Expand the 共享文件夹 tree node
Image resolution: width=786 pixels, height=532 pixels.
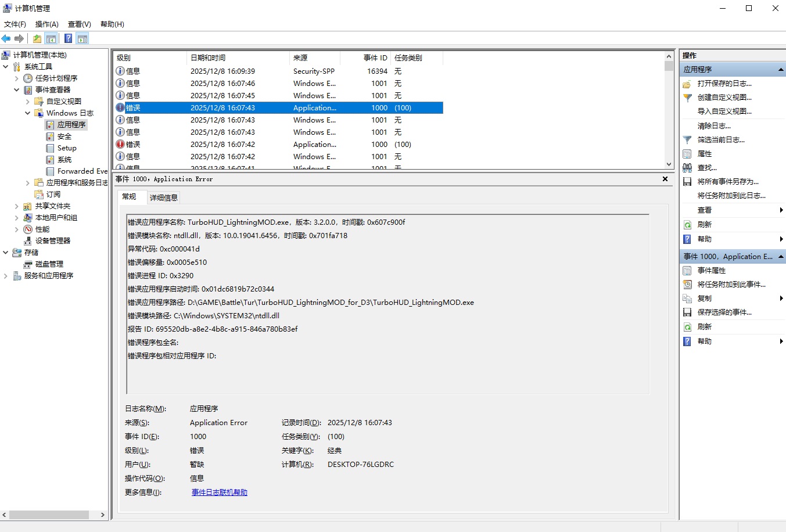point(16,206)
